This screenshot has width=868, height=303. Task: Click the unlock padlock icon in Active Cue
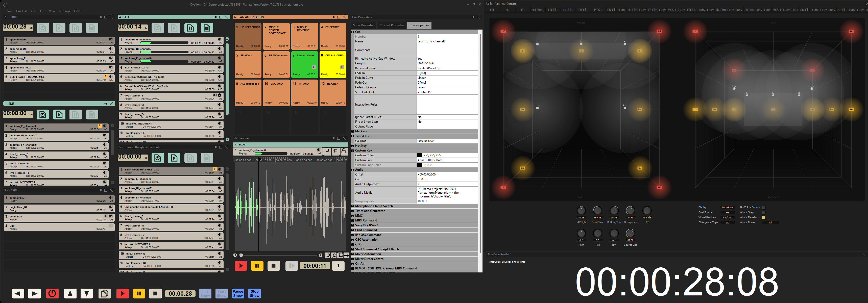click(x=344, y=151)
